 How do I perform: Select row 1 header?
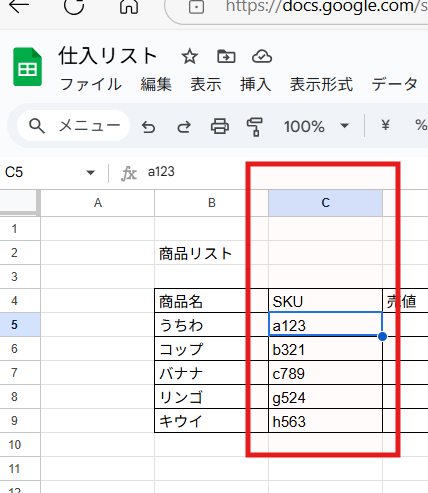coord(20,229)
